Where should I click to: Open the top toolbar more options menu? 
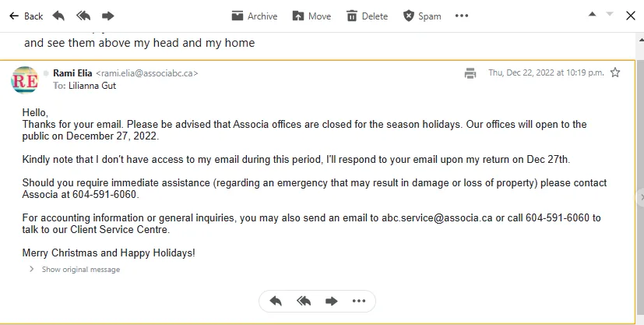point(462,16)
